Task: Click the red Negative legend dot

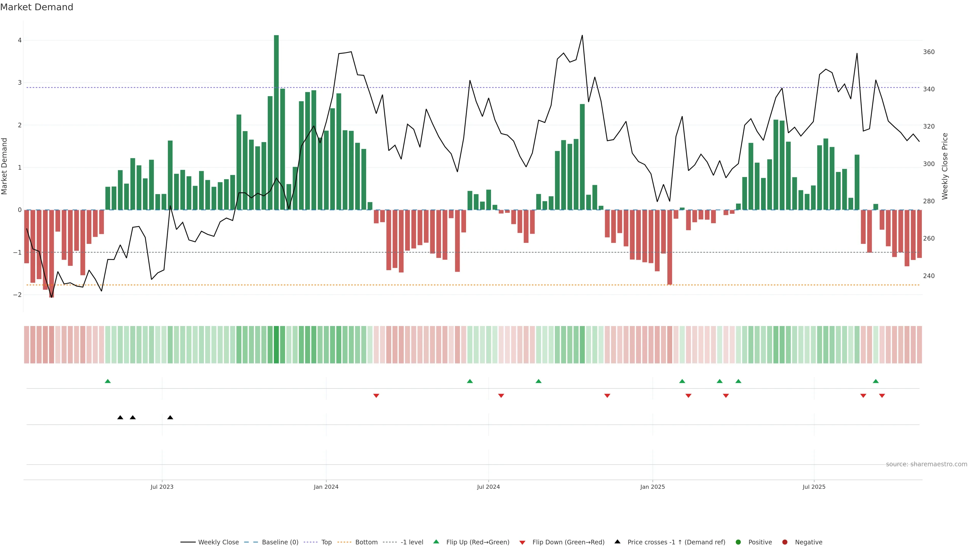Action: coord(785,542)
